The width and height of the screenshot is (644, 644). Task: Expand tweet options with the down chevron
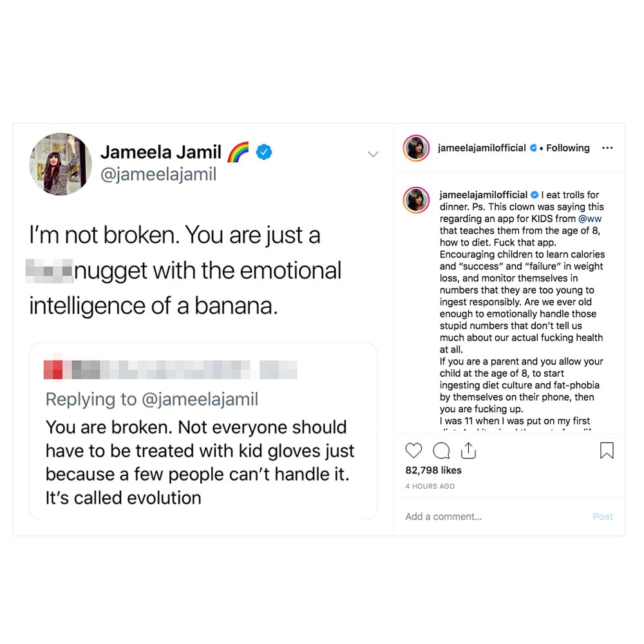point(373,154)
